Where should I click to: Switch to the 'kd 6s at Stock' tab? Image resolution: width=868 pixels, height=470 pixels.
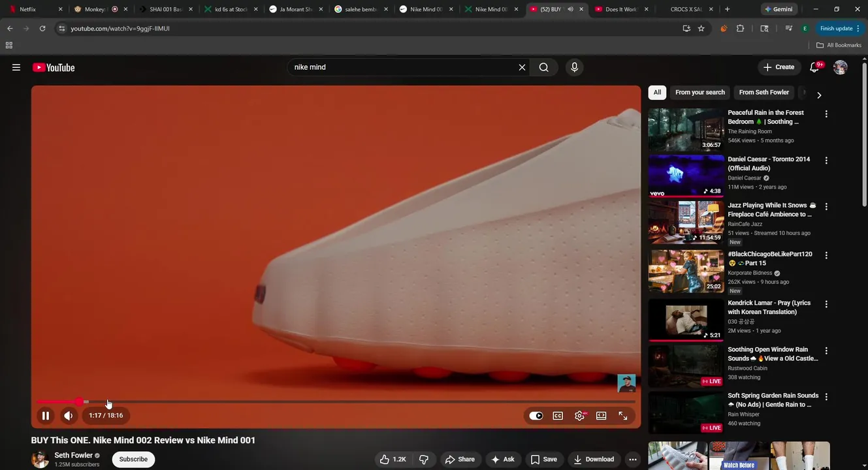(x=231, y=9)
